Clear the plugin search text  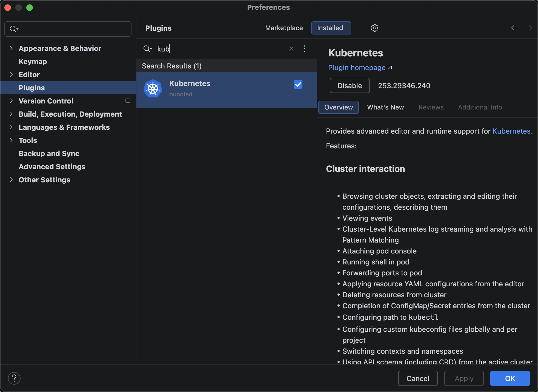click(x=291, y=49)
